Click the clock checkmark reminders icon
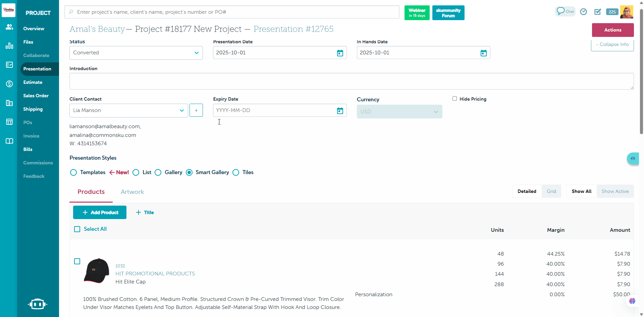 click(584, 12)
